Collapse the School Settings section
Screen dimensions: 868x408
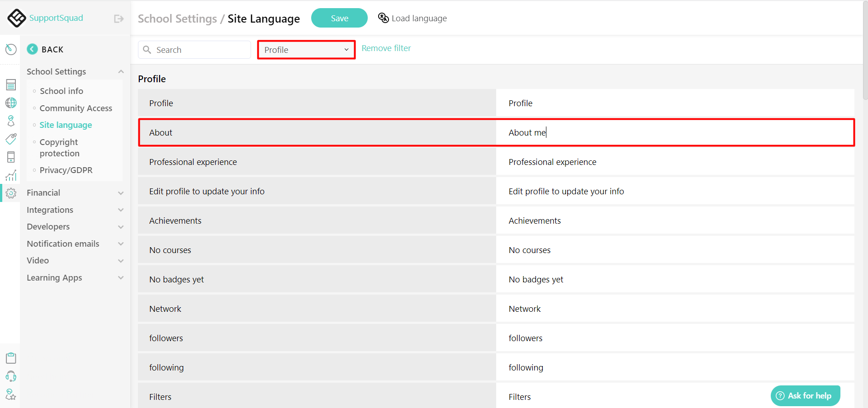(121, 71)
